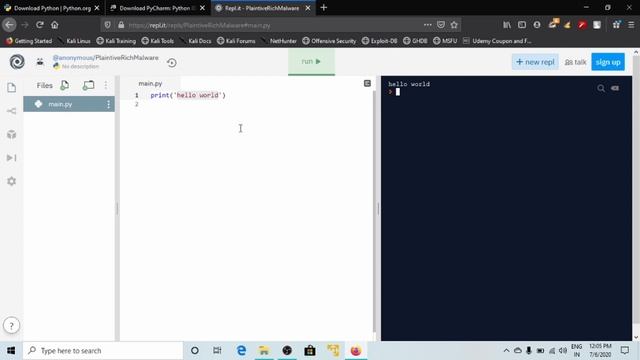This screenshot has width=640, height=360.
Task: Open Getting Started bookmark
Action: (x=29, y=41)
